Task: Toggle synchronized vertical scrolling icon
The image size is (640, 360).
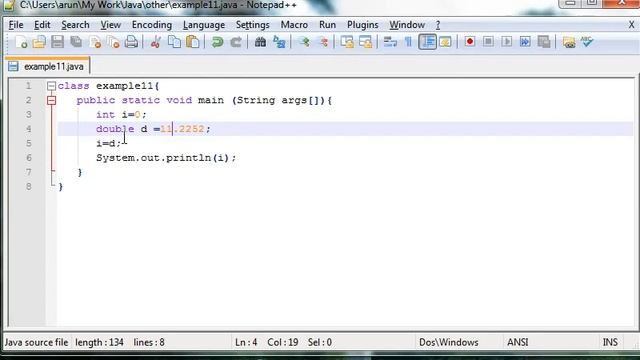Action: click(x=347, y=42)
